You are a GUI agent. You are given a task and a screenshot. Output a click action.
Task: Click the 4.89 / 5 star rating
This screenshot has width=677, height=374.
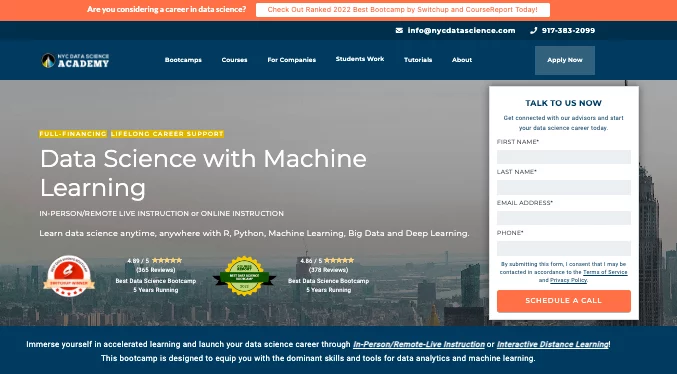click(155, 260)
